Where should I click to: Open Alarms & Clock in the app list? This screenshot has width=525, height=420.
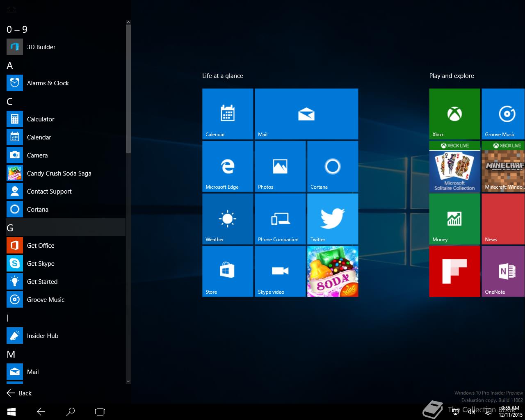pyautogui.click(x=66, y=83)
